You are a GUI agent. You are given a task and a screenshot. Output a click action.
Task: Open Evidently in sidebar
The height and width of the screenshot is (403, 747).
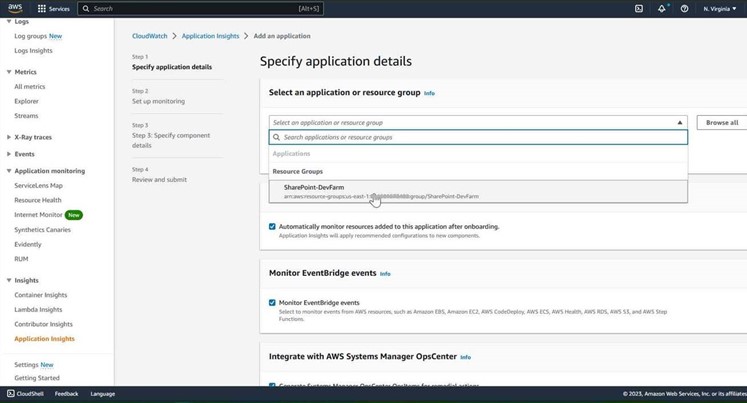pos(28,244)
